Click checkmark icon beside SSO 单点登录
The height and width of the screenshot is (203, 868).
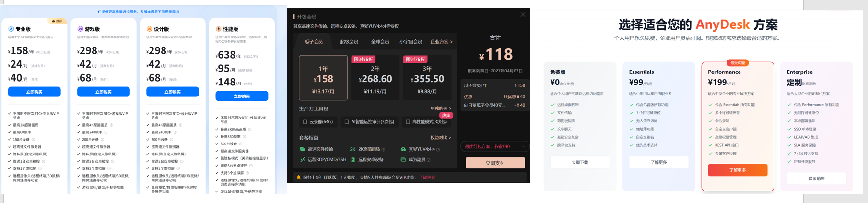pos(789,129)
